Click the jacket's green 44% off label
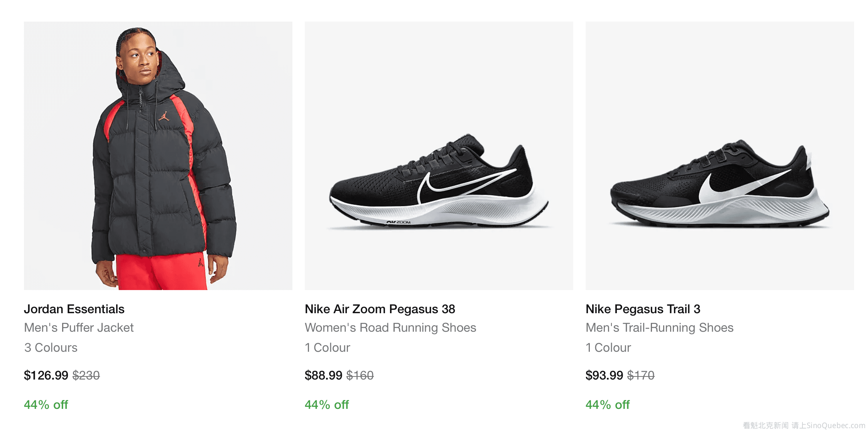868x432 pixels. point(46,405)
